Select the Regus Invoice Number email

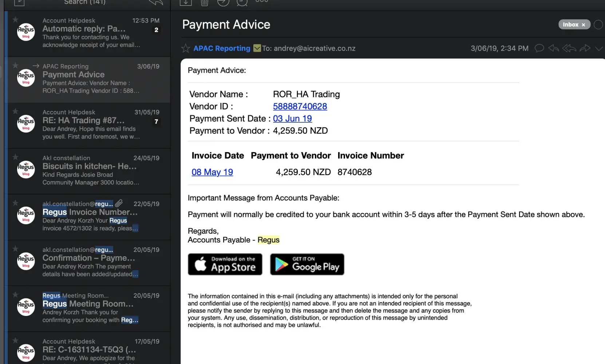(x=89, y=216)
